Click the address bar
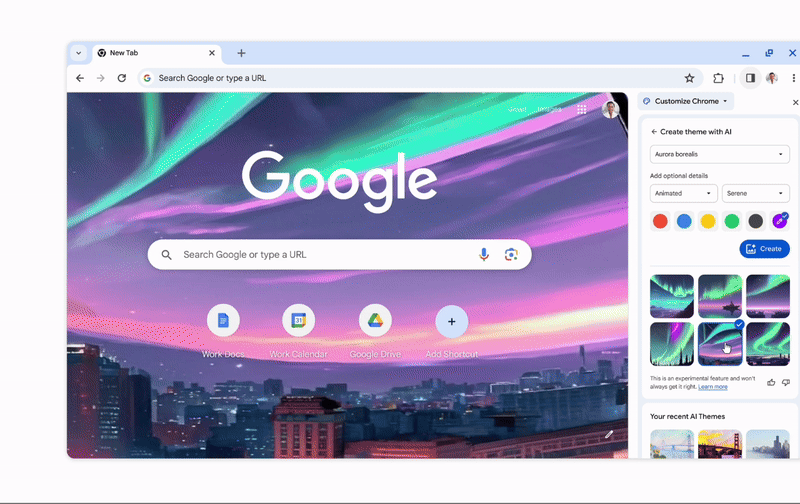 tap(420, 78)
